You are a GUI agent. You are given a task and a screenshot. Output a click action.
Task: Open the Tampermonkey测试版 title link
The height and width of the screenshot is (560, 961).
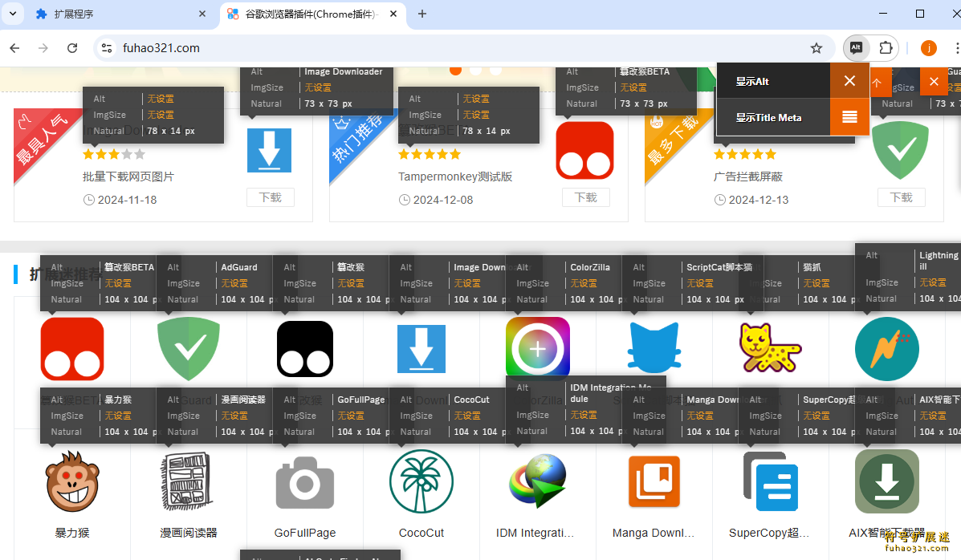click(455, 177)
